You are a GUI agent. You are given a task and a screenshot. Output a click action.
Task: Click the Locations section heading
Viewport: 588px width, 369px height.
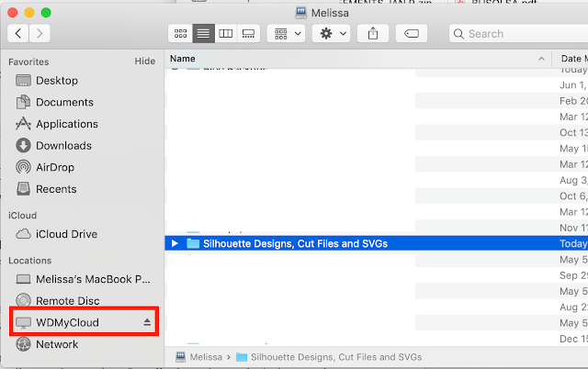click(x=30, y=261)
